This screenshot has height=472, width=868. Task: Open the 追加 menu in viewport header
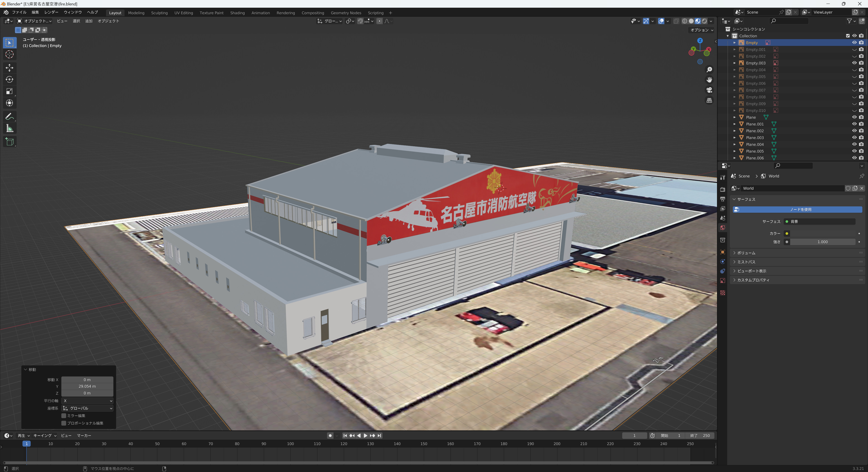(89, 21)
